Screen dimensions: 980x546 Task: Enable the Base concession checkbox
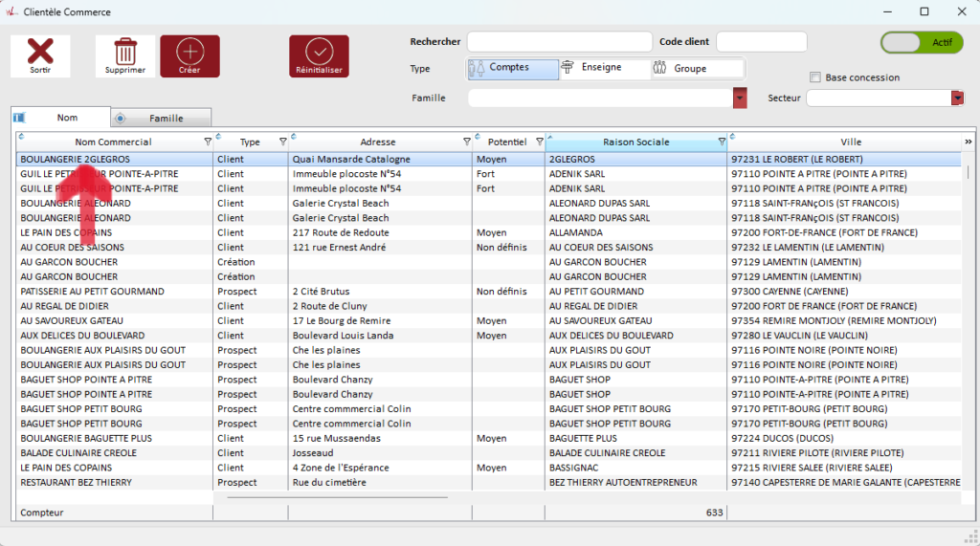[x=815, y=77]
